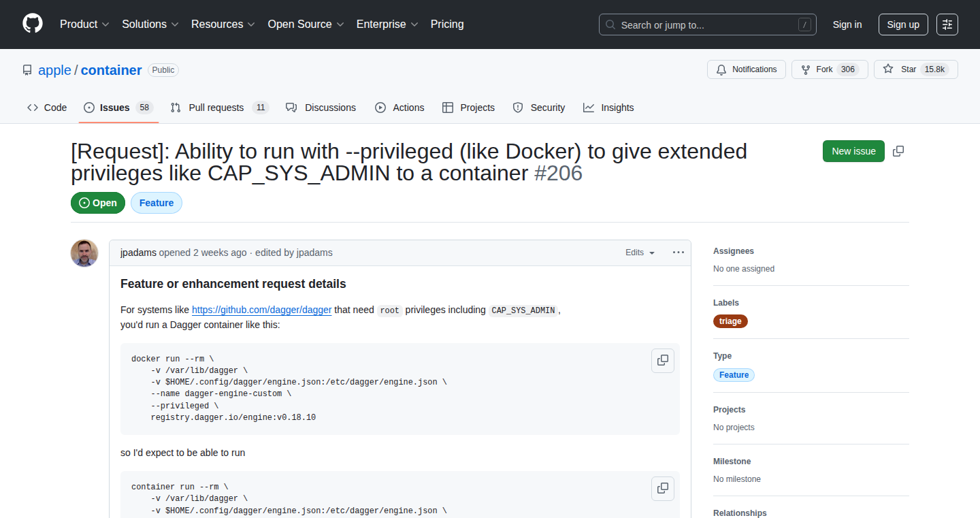Open the comment options ellipsis menu
Screen dimensions: 980x518
point(679,253)
